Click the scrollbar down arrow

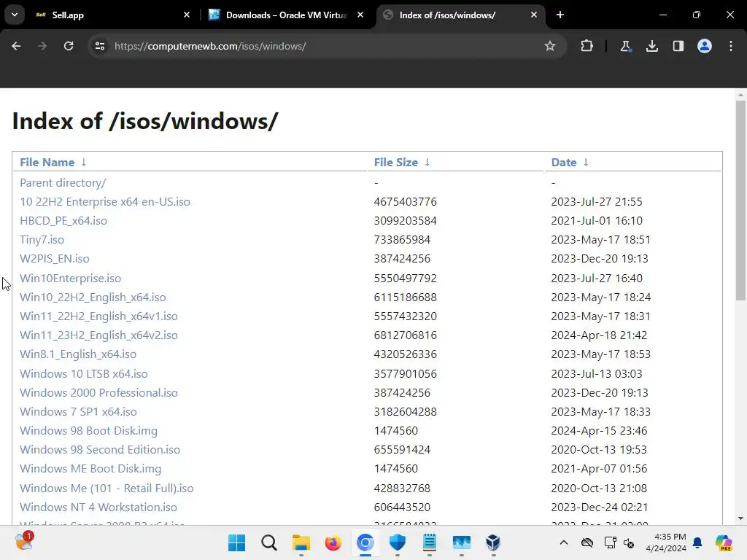(740, 518)
